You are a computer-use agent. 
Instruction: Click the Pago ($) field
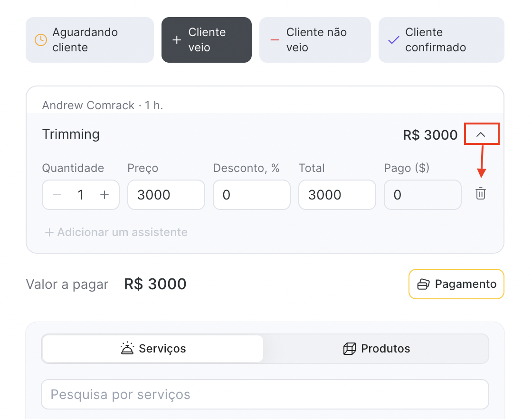pyautogui.click(x=422, y=195)
